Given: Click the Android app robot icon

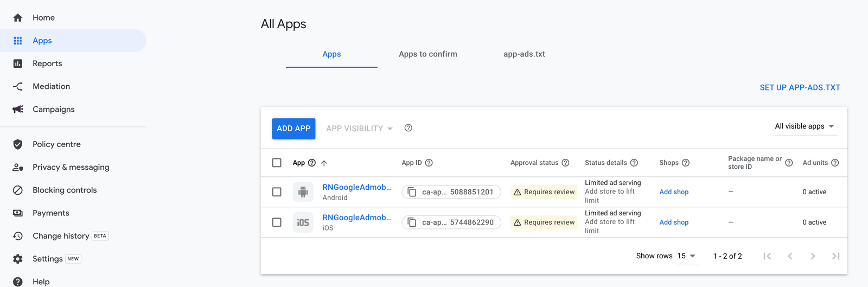Looking at the screenshot, I should (x=303, y=192).
